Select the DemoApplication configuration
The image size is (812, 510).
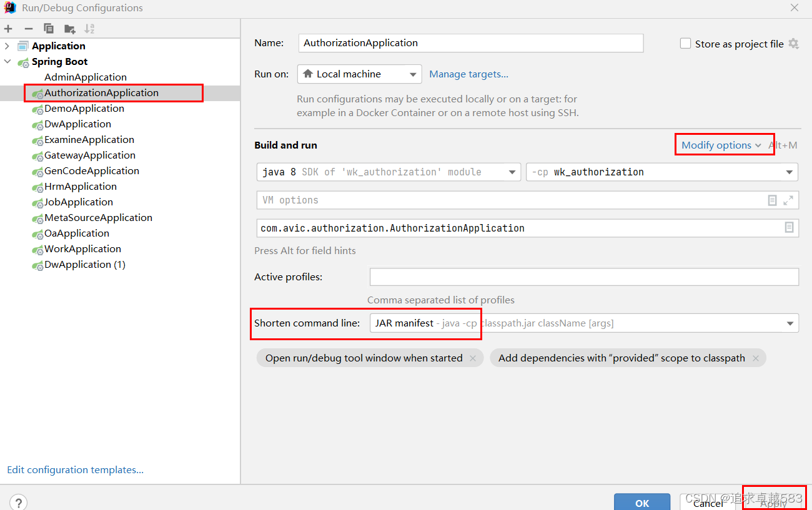click(x=84, y=108)
